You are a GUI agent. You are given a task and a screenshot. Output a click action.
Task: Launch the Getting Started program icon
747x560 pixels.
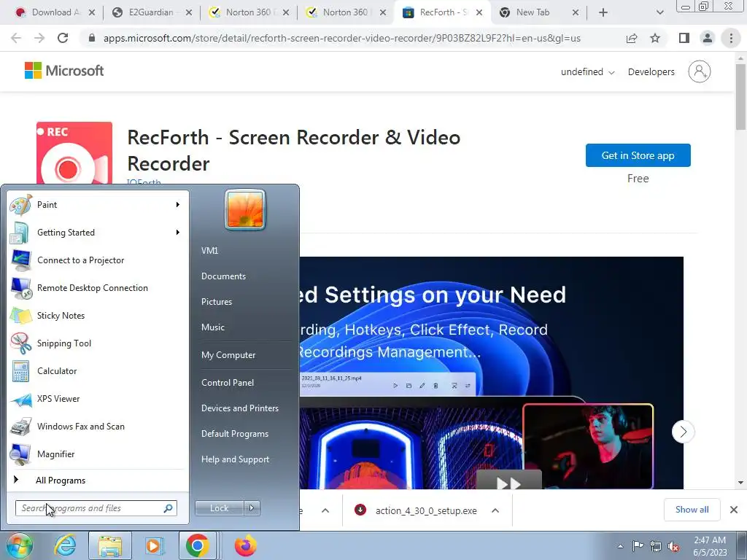tap(20, 233)
